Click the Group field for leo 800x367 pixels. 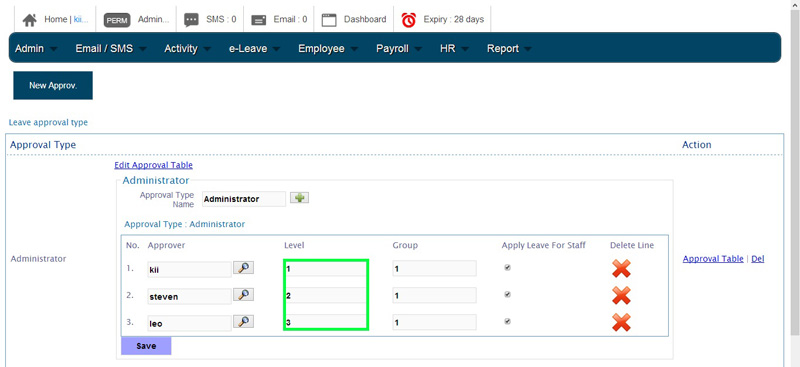pos(434,323)
